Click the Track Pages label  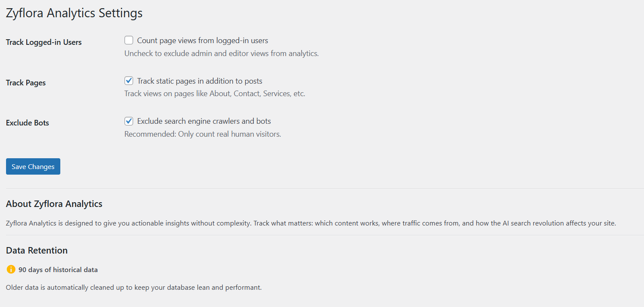[25, 82]
